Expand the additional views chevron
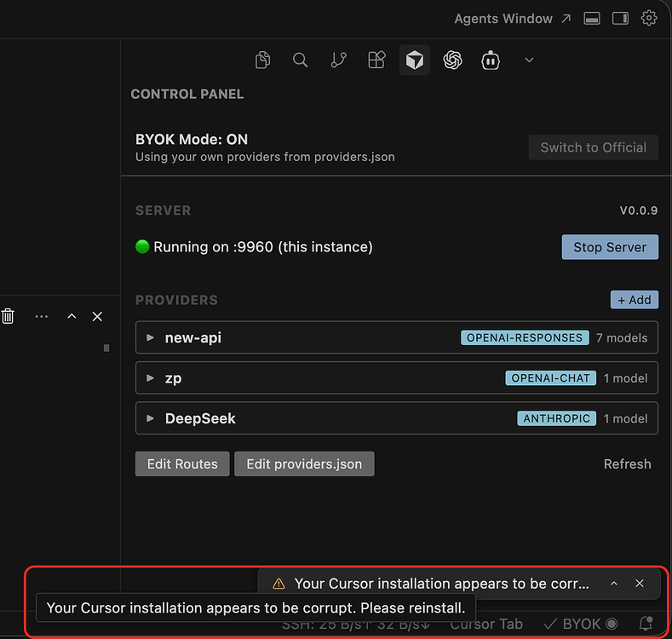The image size is (672, 639). point(529,60)
